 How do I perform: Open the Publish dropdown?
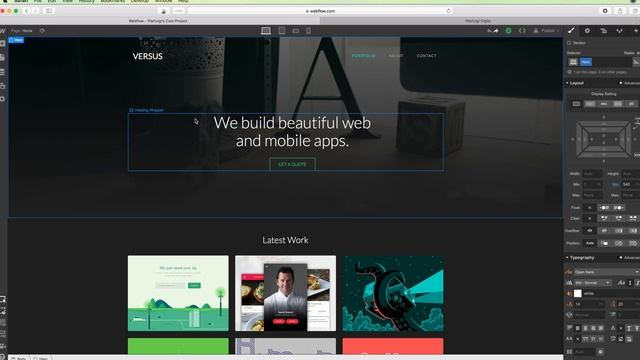click(547, 31)
